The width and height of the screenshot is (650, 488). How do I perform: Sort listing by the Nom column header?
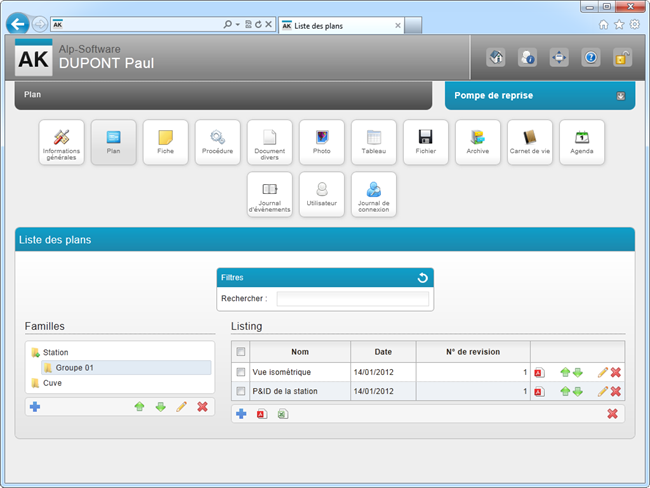pos(300,352)
